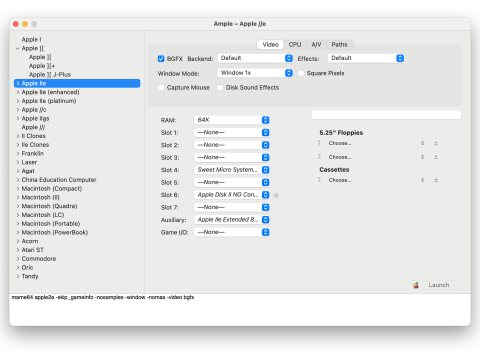Screen dimensions: 480x360
Task: Open the Effects dropdown
Action: pos(366,58)
